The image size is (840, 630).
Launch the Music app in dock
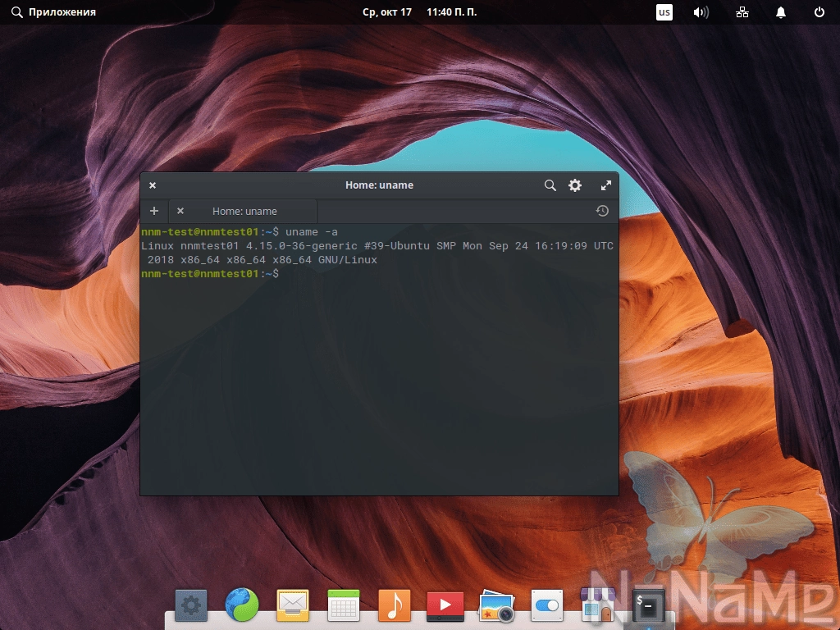[x=395, y=605]
